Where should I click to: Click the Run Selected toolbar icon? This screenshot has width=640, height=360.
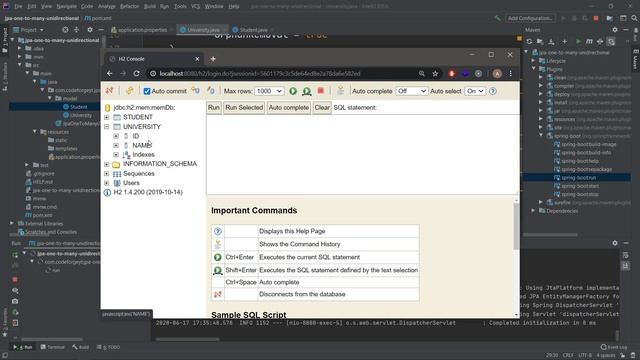(x=307, y=91)
